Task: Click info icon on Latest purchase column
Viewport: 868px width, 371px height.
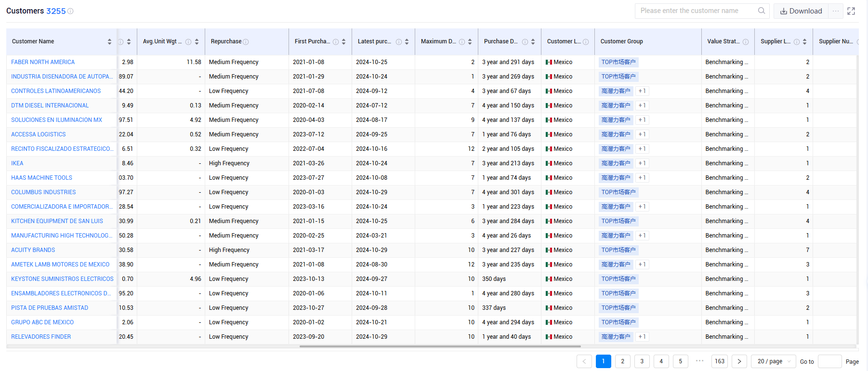Action: [x=399, y=42]
